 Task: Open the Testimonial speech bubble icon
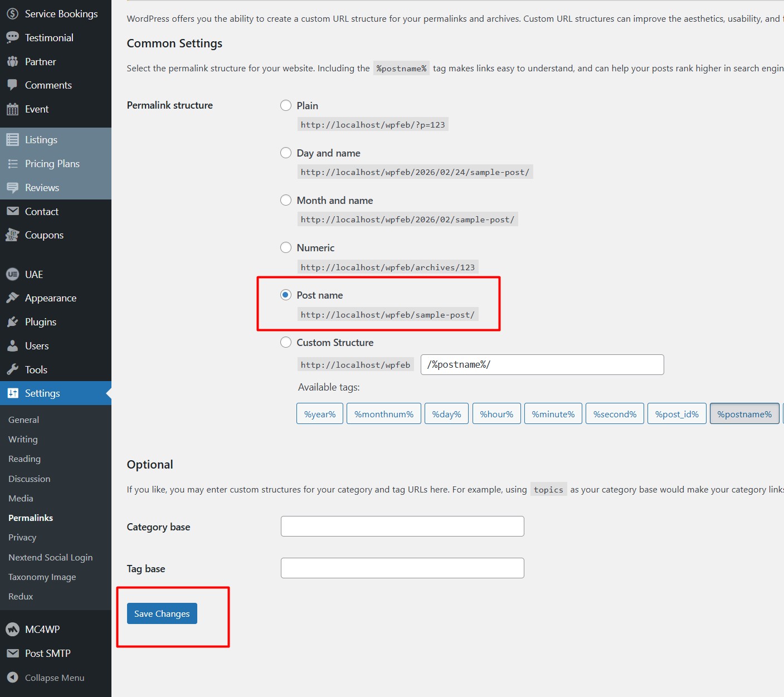point(12,38)
